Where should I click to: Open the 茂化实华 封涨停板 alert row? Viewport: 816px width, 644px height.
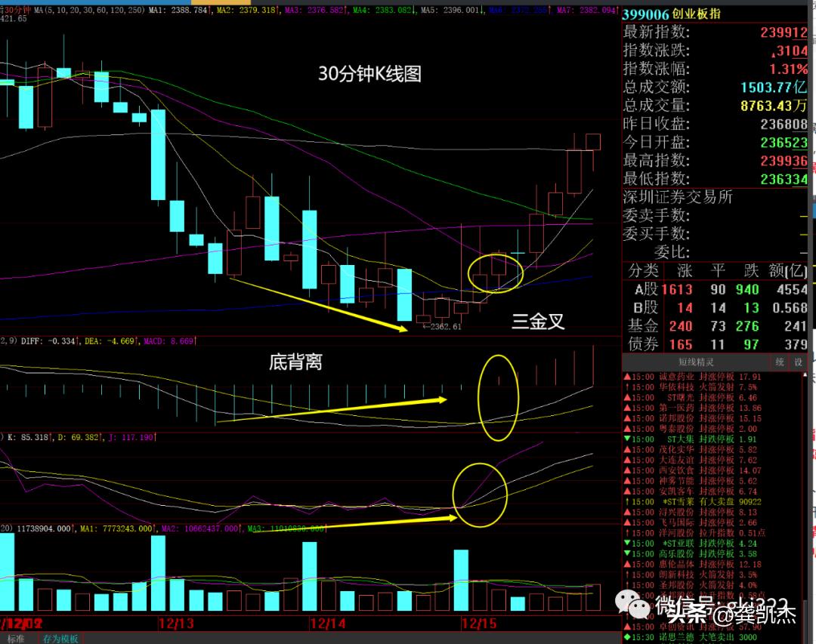pos(691,449)
